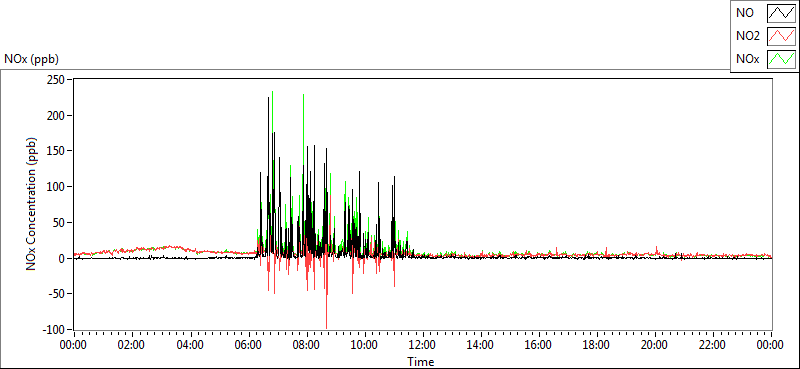The height and width of the screenshot is (369, 800).
Task: Click the 12:00 x-axis tick label
Action: (422, 345)
